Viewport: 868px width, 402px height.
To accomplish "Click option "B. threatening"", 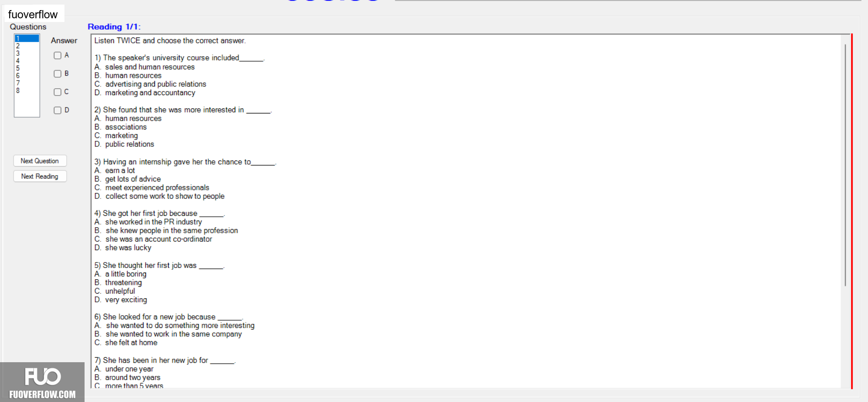I will [118, 283].
